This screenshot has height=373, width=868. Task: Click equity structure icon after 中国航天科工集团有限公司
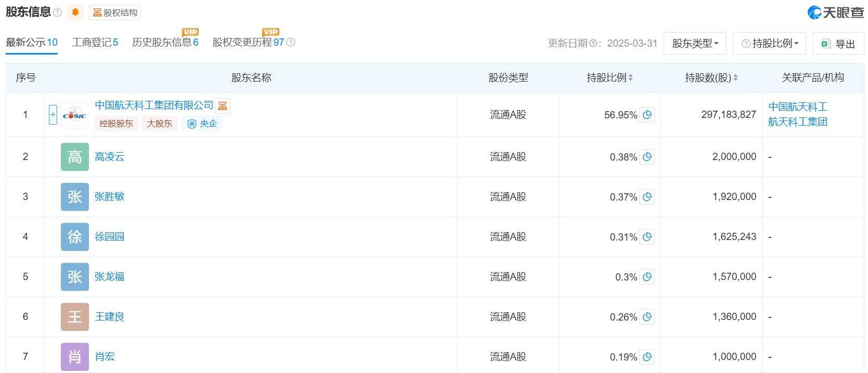pos(223,106)
